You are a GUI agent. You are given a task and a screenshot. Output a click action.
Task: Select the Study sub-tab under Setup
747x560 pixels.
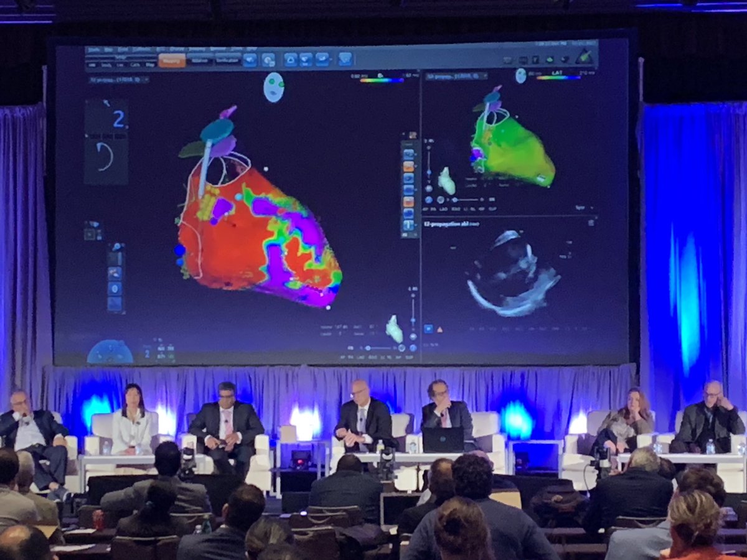coord(105,65)
